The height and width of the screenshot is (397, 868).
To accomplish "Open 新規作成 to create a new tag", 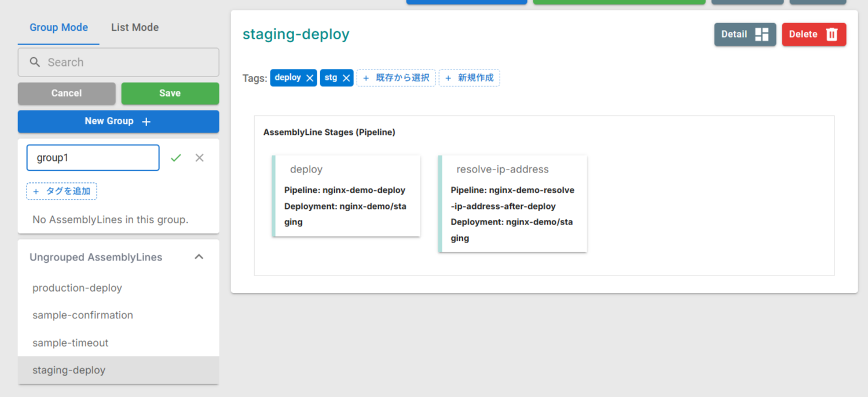I will [x=469, y=78].
